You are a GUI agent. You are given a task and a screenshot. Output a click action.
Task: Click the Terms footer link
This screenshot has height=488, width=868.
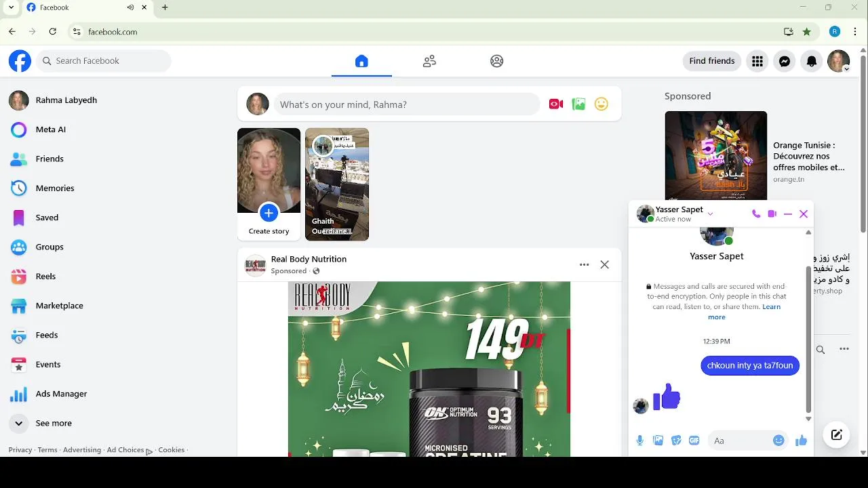[x=47, y=450]
